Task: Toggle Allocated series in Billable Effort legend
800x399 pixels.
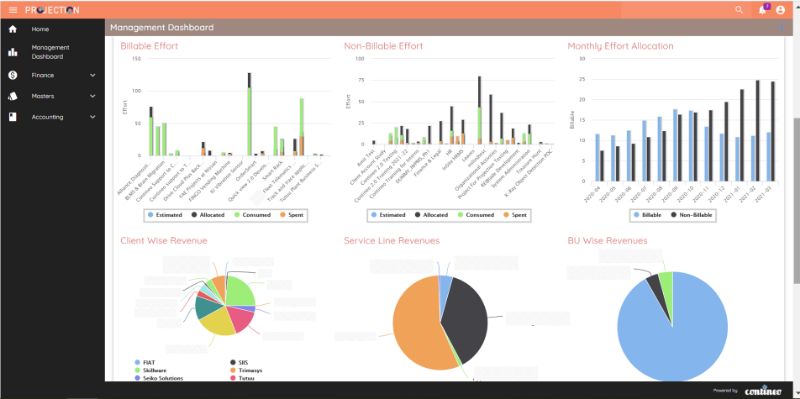Action: coord(208,215)
